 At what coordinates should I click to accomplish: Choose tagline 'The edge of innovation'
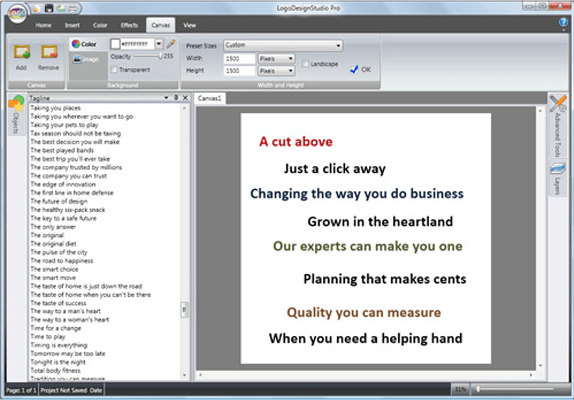pos(63,184)
